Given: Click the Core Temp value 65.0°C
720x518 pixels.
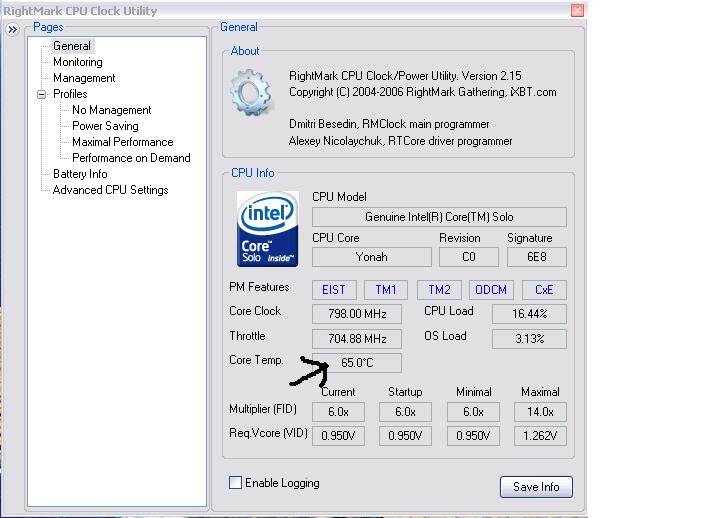Looking at the screenshot, I should 357,363.
